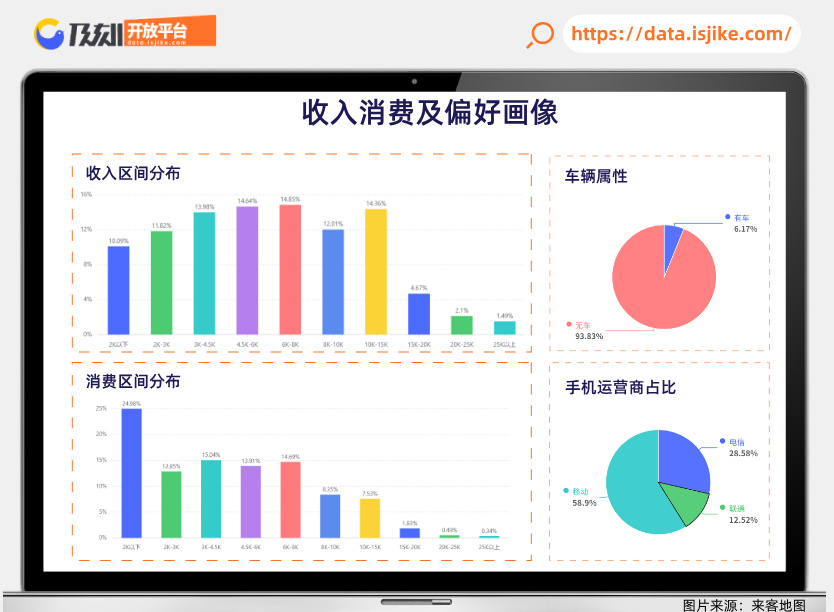The width and height of the screenshot is (834, 612).
Task: Click the 93.83% value label
Action: [589, 336]
